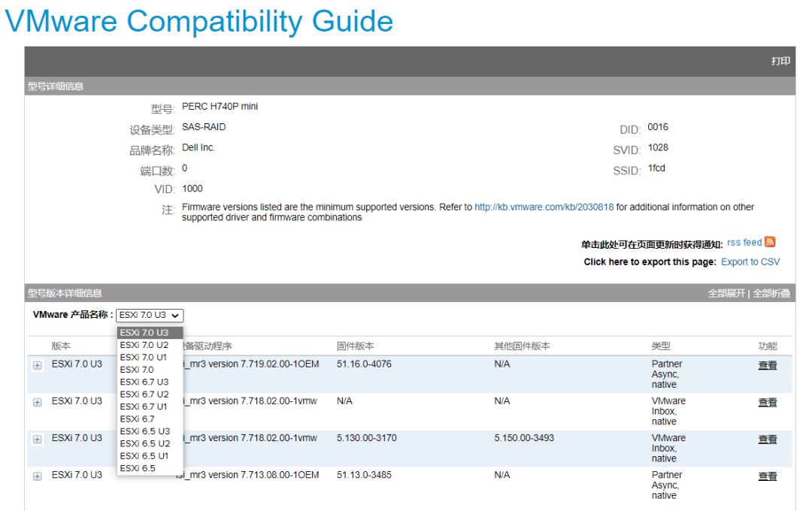Click the 型号详细信息 section header
The image size is (812, 511).
pyautogui.click(x=56, y=86)
